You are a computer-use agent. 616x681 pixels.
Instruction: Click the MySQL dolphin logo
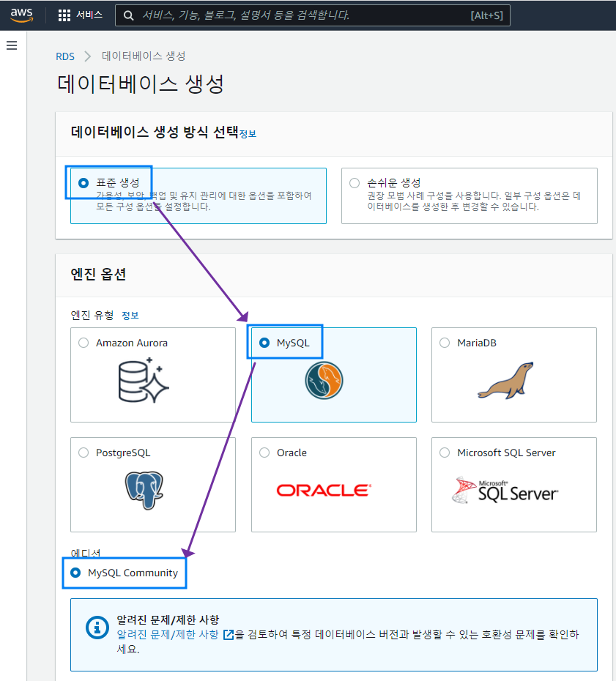[x=324, y=381]
